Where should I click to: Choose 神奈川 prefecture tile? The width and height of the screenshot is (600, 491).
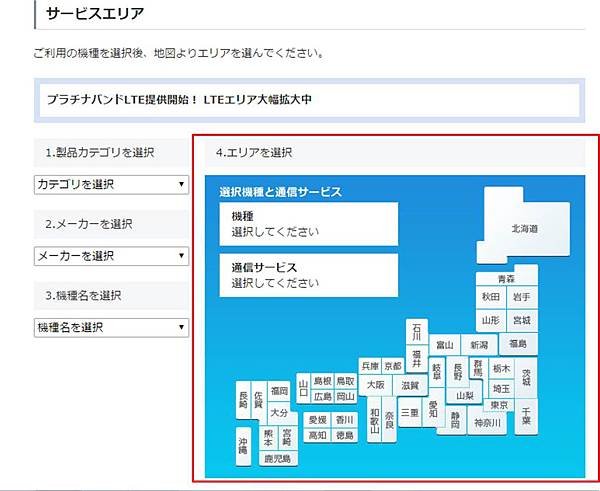488,423
